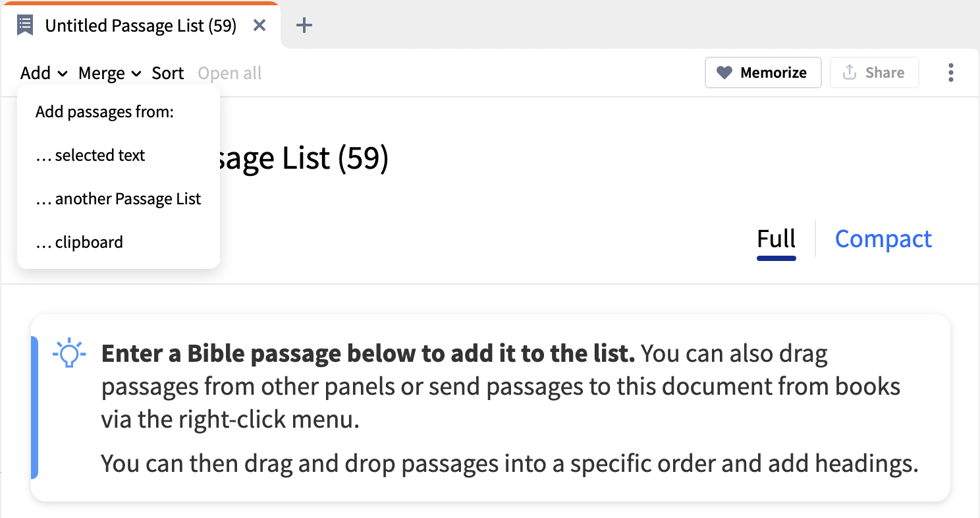Click the passage list bookmark tab icon
The height and width of the screenshot is (518, 980).
pyautogui.click(x=25, y=26)
